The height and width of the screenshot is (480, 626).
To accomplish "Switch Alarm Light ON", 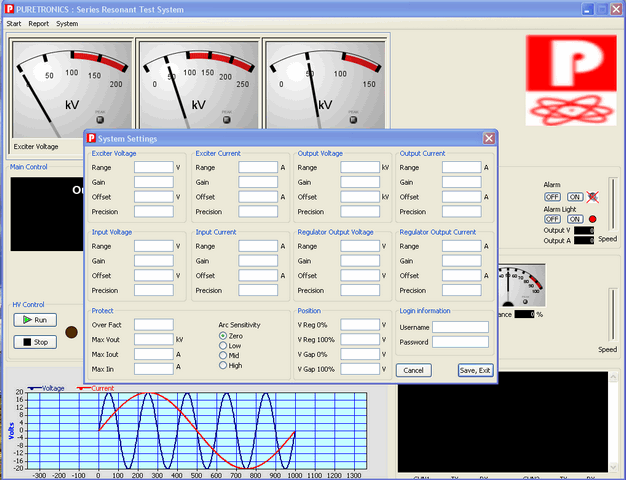I will pyautogui.click(x=575, y=219).
